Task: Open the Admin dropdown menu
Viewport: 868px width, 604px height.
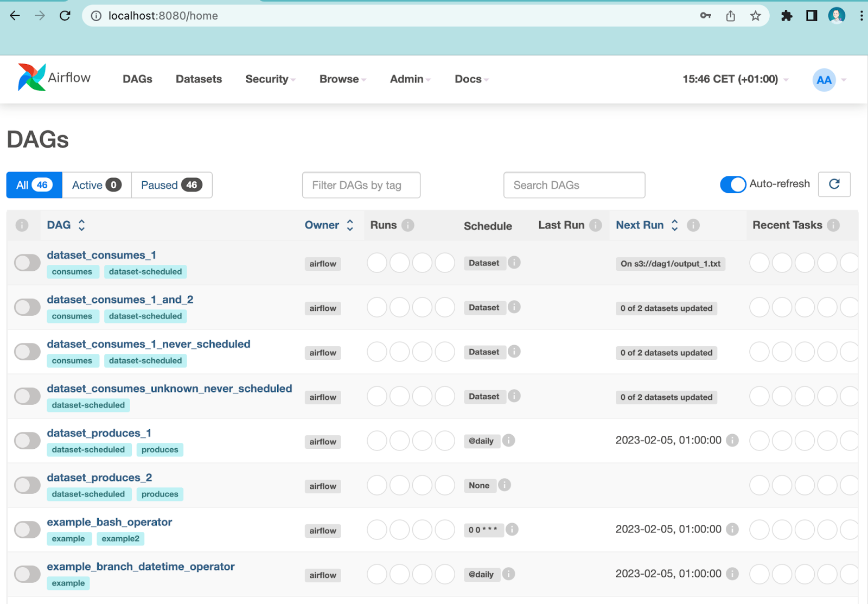Action: tap(410, 79)
